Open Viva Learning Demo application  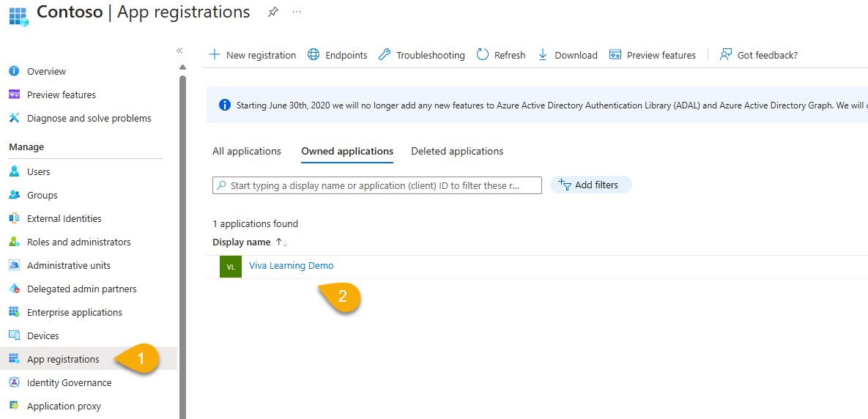pos(292,266)
